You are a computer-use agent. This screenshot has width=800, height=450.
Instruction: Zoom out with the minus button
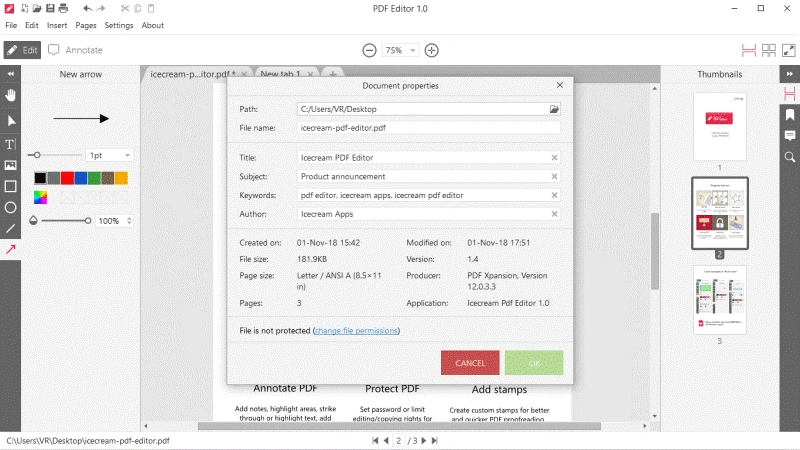coord(369,50)
